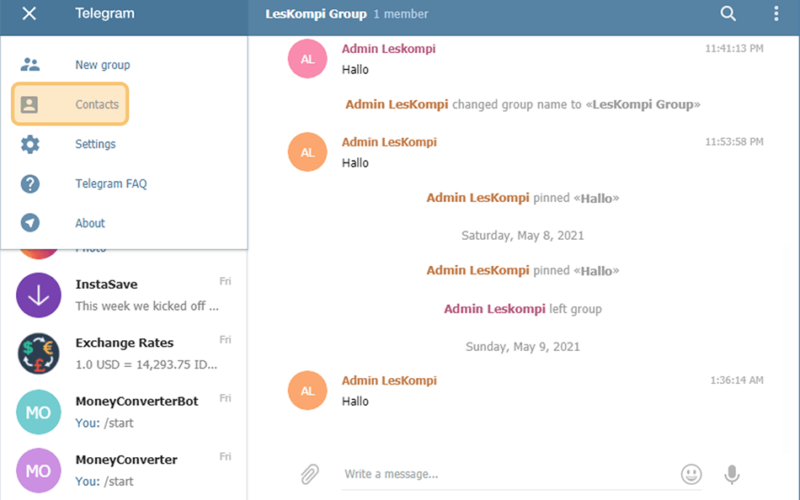The image size is (800, 500).
Task: Click the LesKompi Group header title
Action: 316,14
